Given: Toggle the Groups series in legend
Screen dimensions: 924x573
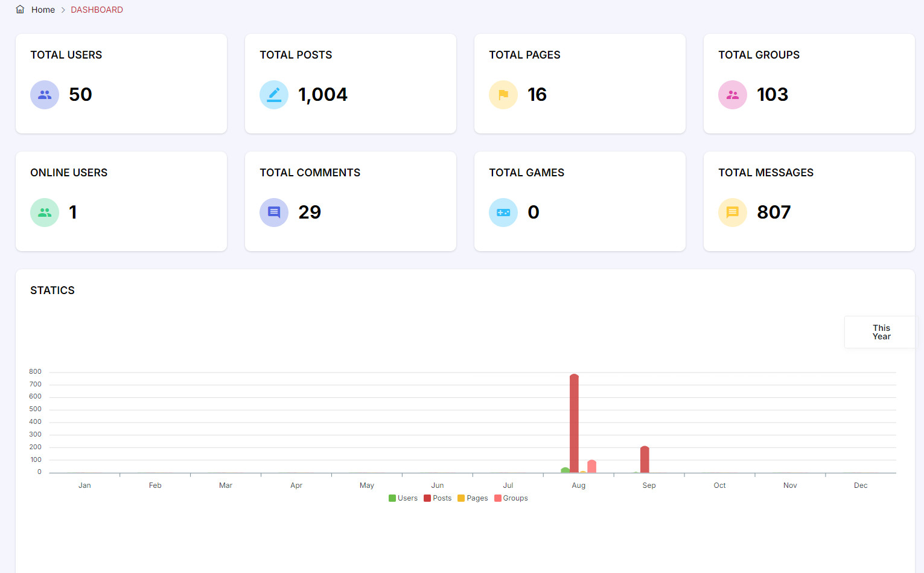Looking at the screenshot, I should coord(511,498).
